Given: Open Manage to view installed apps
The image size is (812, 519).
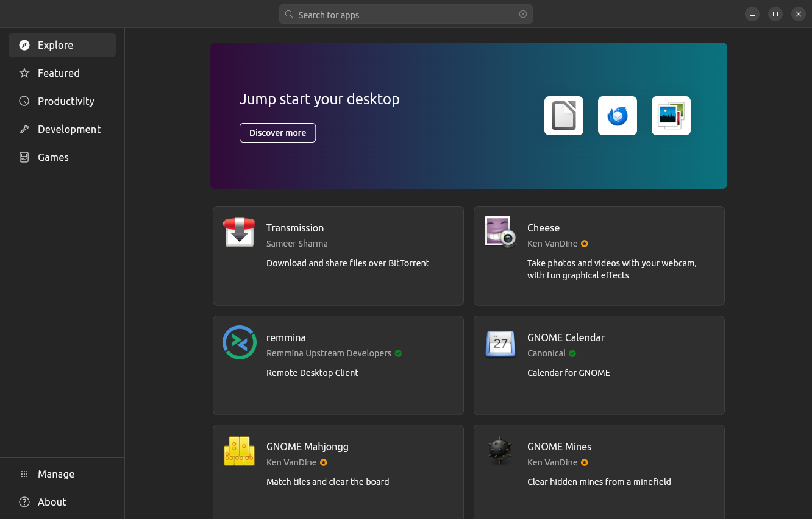Looking at the screenshot, I should 56,473.
